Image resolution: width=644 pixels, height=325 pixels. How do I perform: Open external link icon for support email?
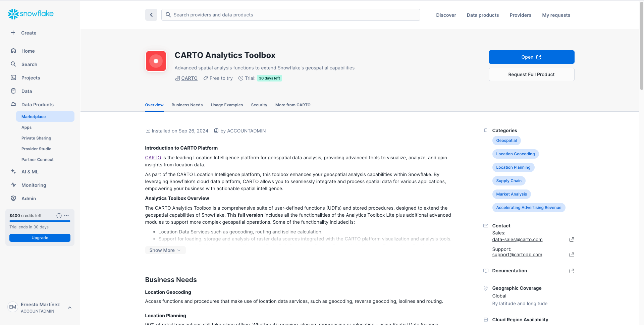(x=572, y=255)
